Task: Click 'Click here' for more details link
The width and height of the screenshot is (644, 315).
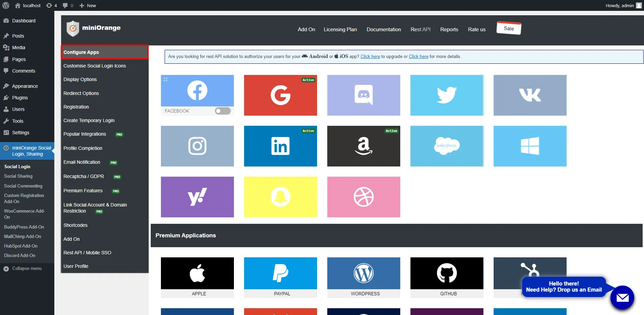Action: coord(419,57)
